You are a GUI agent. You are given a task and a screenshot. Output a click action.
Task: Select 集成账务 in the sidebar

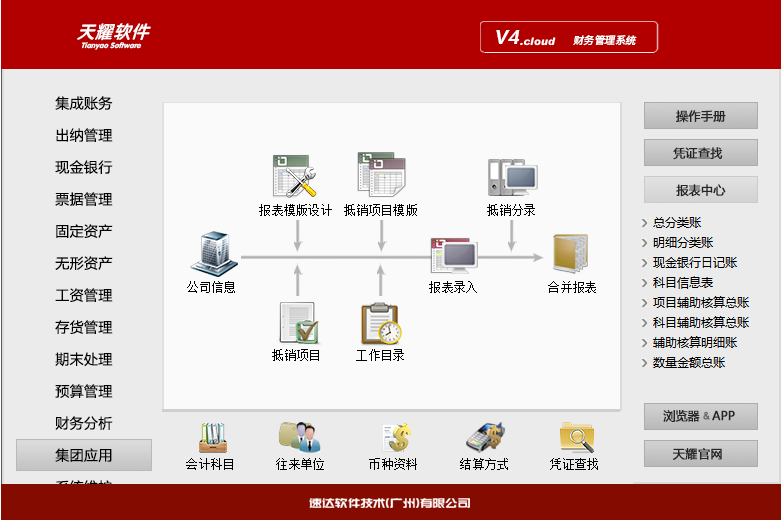pyautogui.click(x=83, y=103)
